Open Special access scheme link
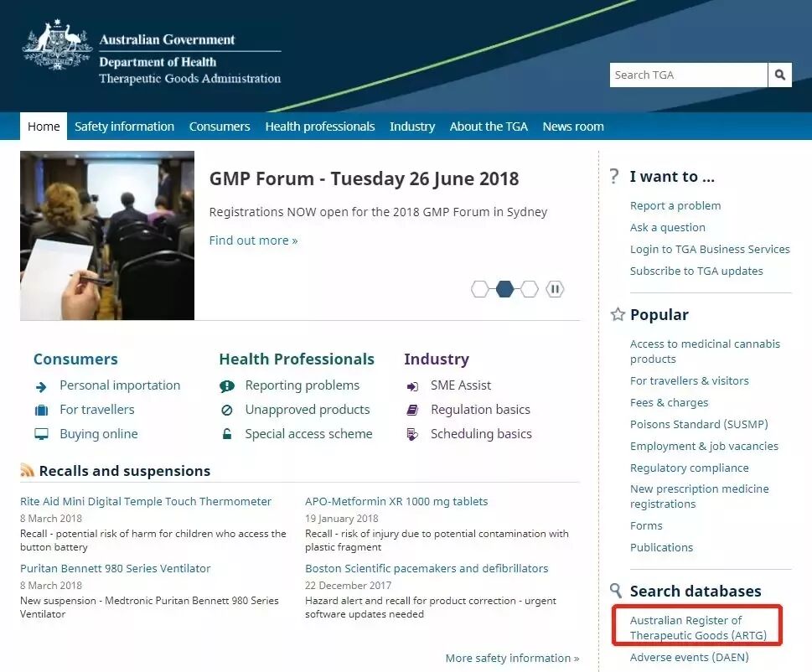The width and height of the screenshot is (812, 672). [308, 434]
